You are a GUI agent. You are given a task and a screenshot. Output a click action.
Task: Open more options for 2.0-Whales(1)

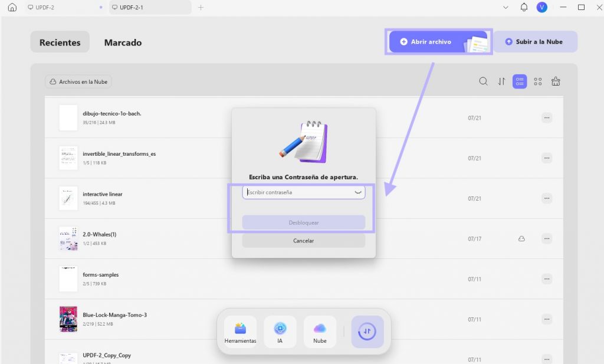pos(547,238)
